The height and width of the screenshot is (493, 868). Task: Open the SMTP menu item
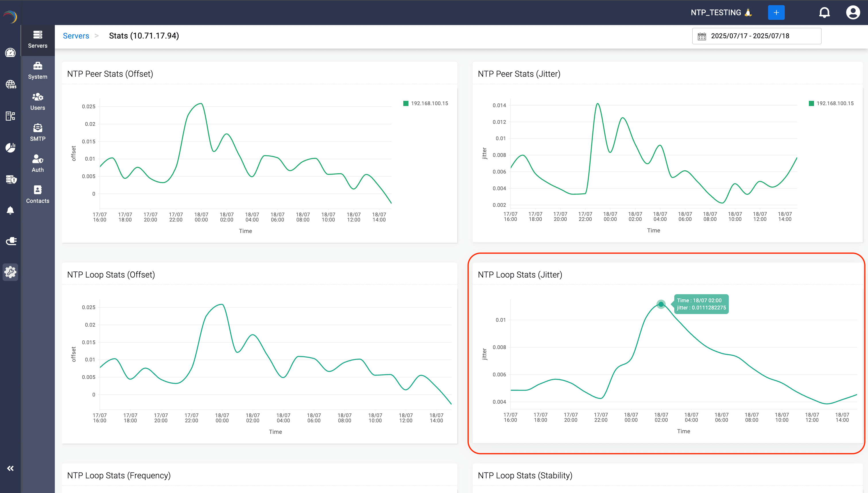pyautogui.click(x=38, y=133)
